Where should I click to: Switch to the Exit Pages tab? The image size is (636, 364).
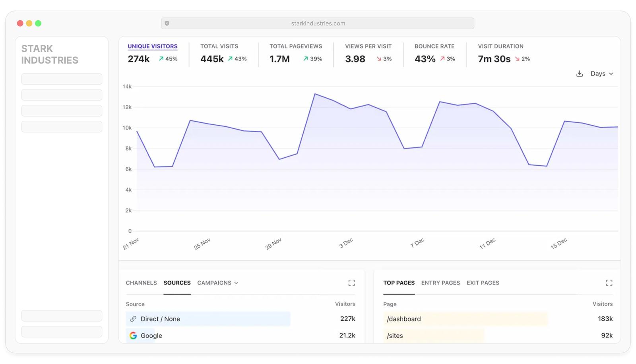483,283
